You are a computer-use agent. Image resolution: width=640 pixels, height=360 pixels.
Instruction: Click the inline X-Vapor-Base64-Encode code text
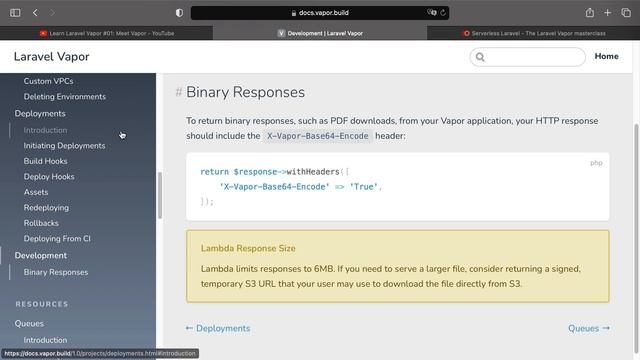tap(318, 136)
